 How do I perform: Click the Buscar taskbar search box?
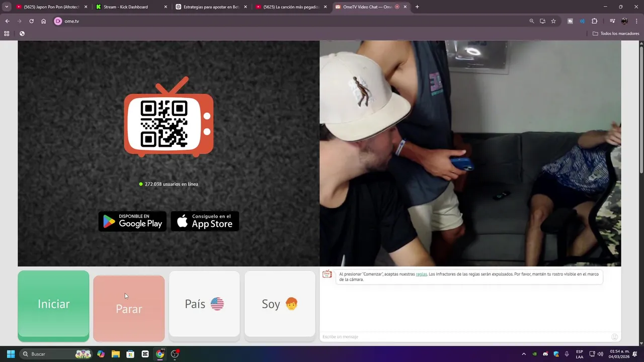56,354
